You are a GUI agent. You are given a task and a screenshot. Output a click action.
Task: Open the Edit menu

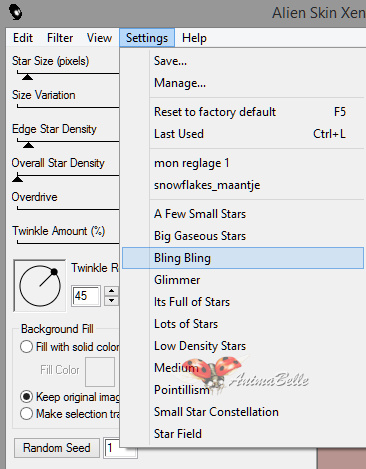pyautogui.click(x=23, y=38)
